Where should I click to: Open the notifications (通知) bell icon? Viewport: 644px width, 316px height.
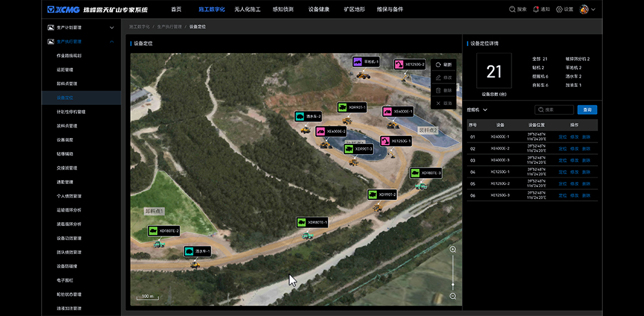click(536, 9)
